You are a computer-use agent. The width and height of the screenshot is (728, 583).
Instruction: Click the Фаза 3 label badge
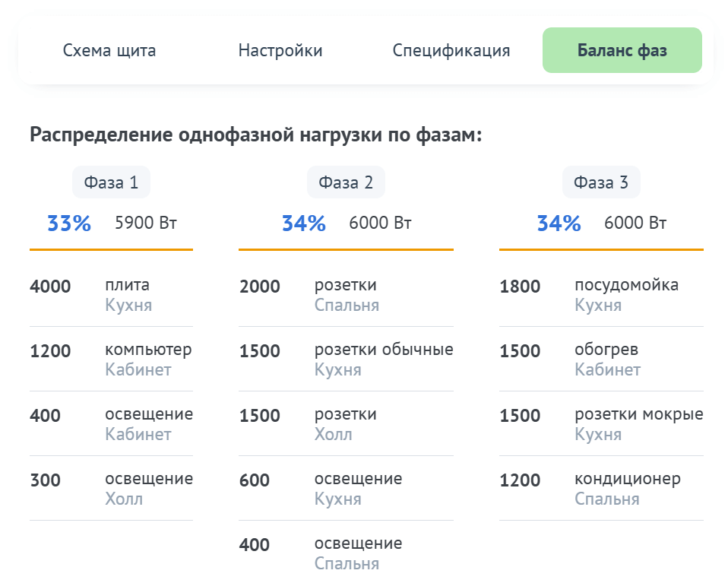click(x=601, y=182)
